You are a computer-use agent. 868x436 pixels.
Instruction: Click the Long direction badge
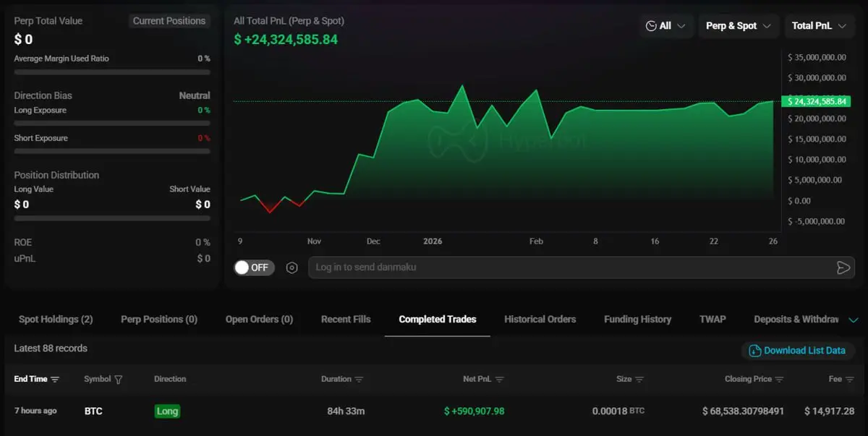[167, 411]
